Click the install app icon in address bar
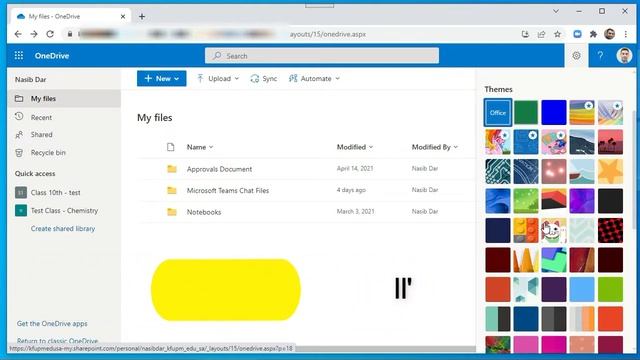 coord(525,34)
